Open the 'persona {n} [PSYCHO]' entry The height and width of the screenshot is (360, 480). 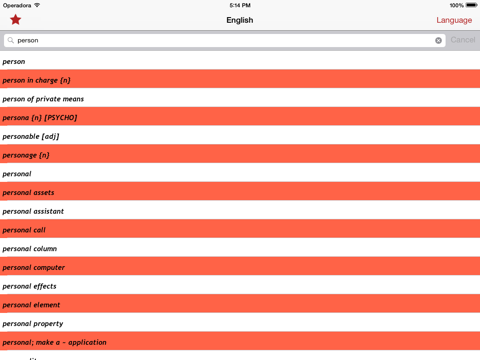pos(240,116)
